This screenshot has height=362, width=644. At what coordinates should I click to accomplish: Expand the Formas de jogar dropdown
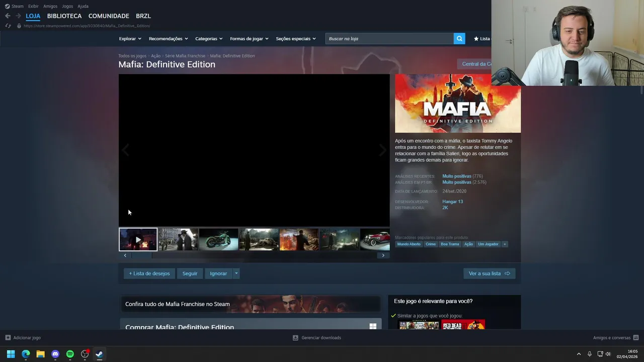click(249, 39)
